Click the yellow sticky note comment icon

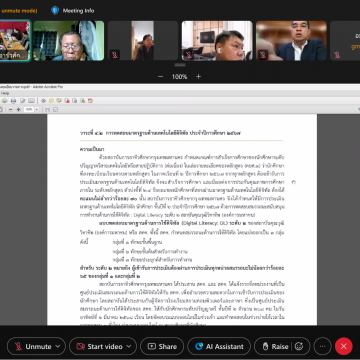point(51,101)
